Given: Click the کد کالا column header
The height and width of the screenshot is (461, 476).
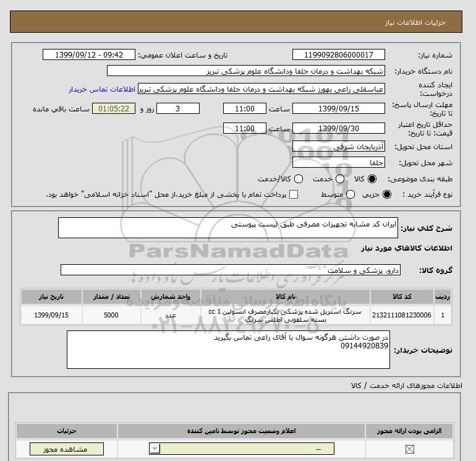Looking at the screenshot, I should (402, 296).
